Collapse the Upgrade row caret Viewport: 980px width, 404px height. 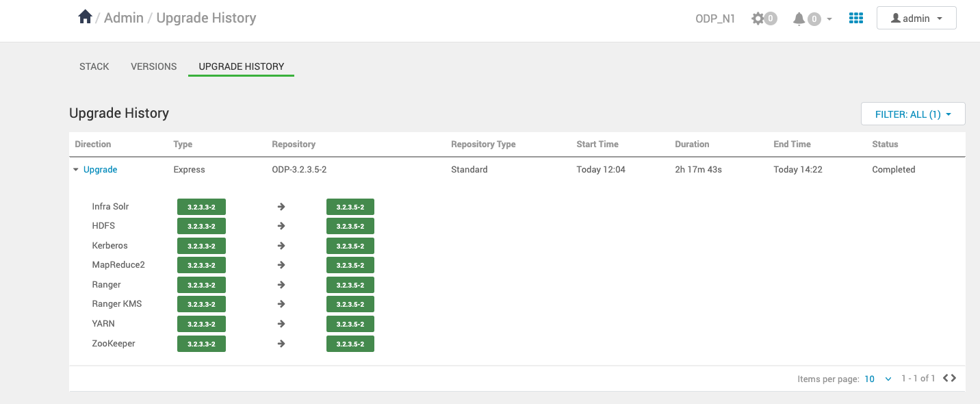click(76, 170)
